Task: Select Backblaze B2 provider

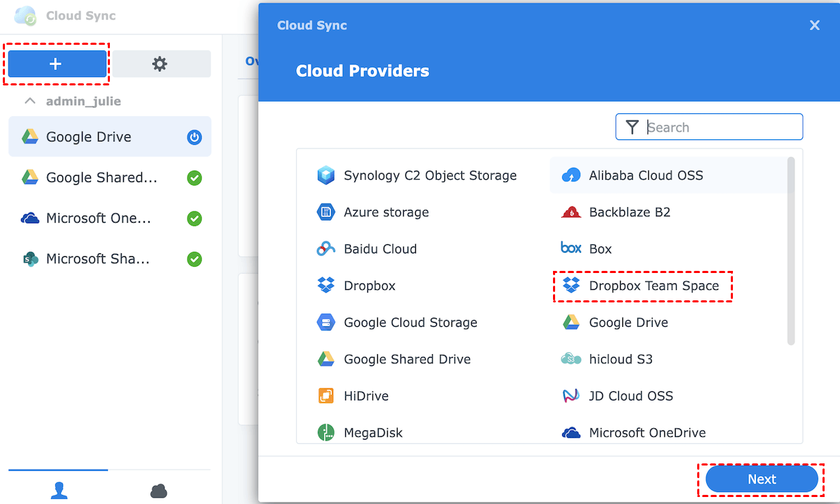Action: point(629,212)
